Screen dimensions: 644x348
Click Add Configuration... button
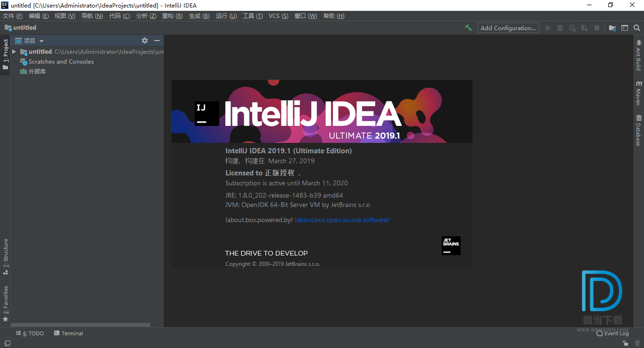pos(508,28)
